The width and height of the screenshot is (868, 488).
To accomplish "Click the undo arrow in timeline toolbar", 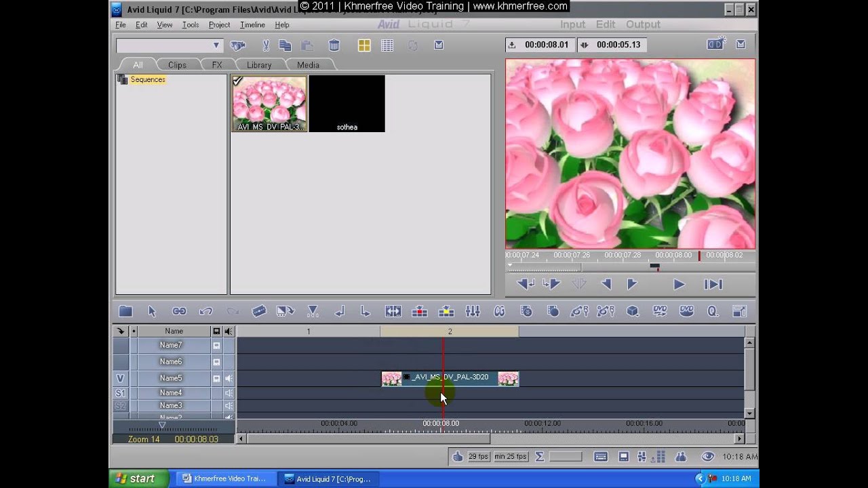I will 205,311.
